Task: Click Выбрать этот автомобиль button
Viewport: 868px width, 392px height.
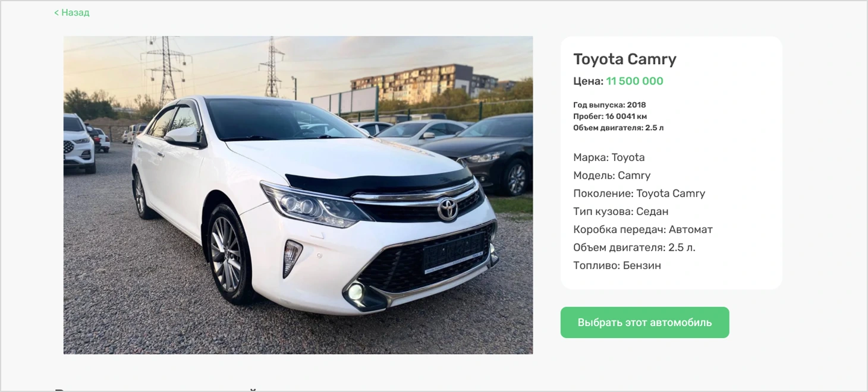Action: (x=644, y=323)
